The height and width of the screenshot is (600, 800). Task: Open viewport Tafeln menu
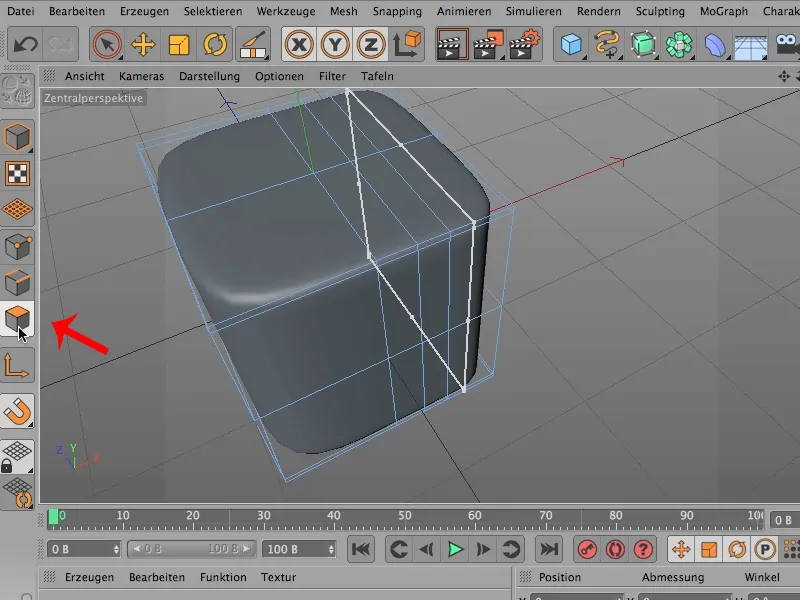(377, 76)
